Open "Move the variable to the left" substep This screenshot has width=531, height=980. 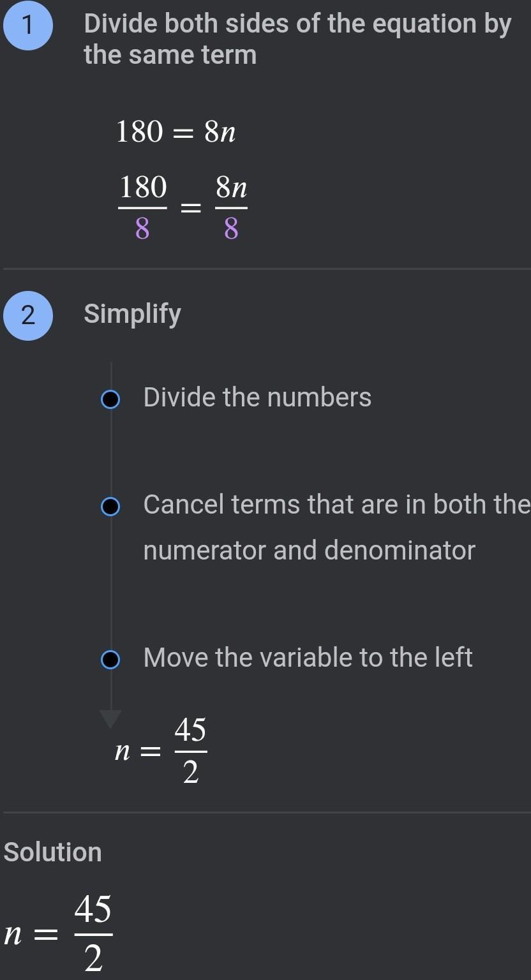[308, 658]
